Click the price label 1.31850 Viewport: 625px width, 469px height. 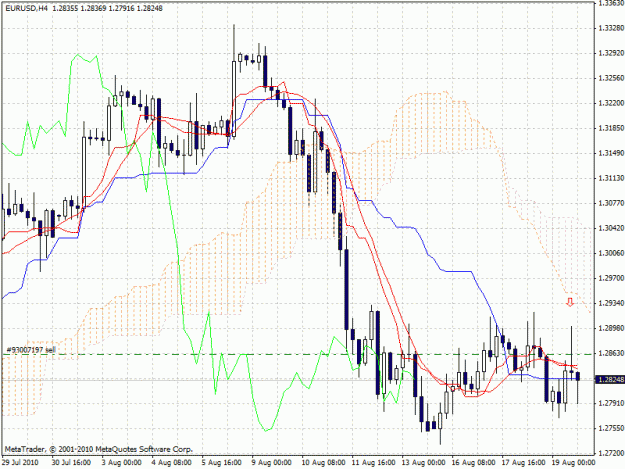[611, 128]
